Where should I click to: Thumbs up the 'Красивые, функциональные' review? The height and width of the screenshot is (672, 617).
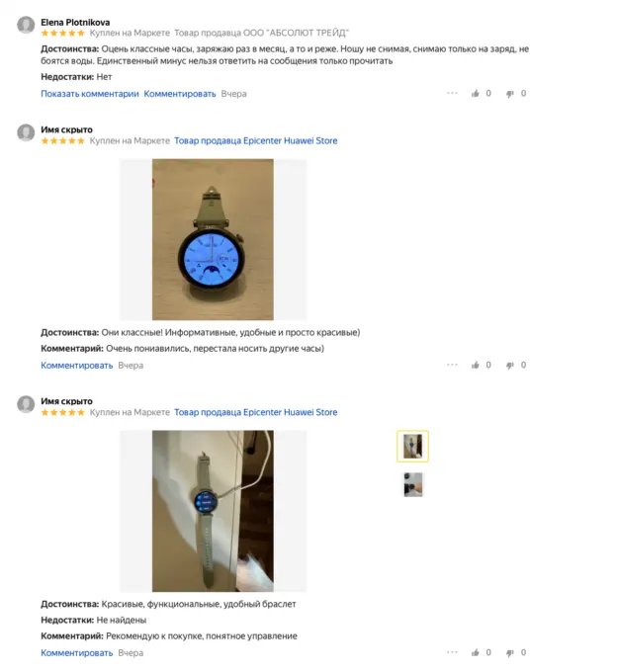tap(475, 652)
